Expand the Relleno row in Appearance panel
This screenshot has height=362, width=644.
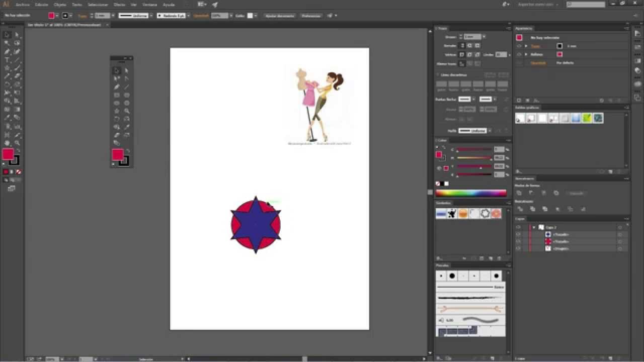pos(526,54)
